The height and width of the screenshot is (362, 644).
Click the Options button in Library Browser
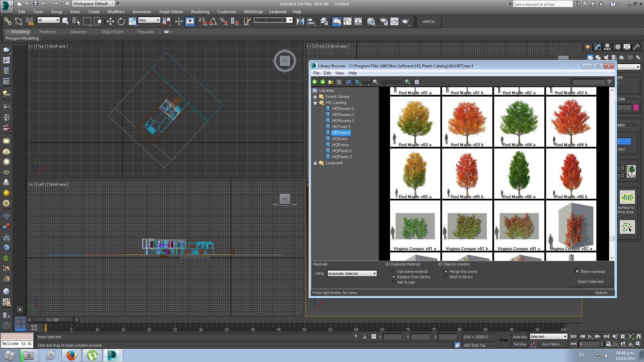pos(601,293)
